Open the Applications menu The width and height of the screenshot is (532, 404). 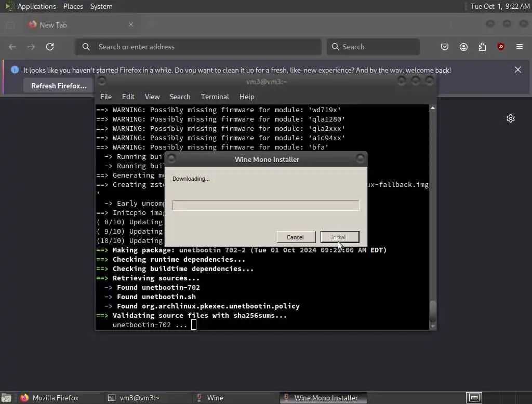coord(37,6)
